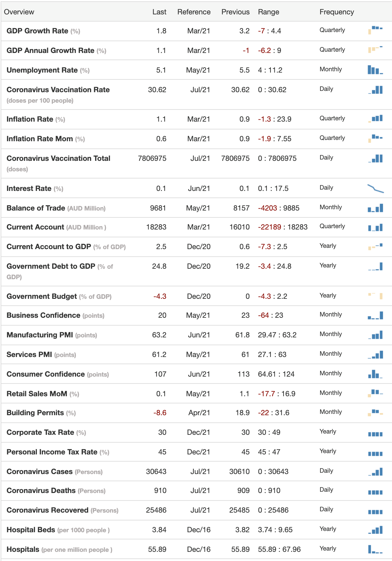Select the Overview column header

pos(19,12)
